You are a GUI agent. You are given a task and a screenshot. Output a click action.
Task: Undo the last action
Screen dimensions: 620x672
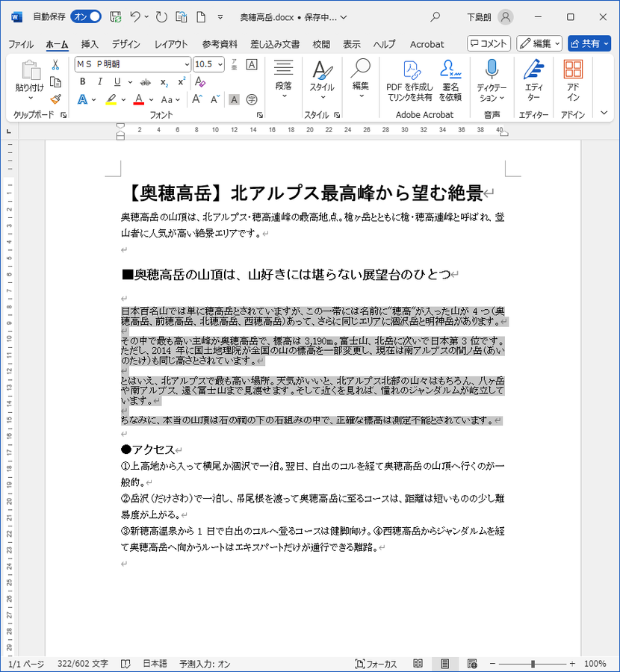coord(135,17)
